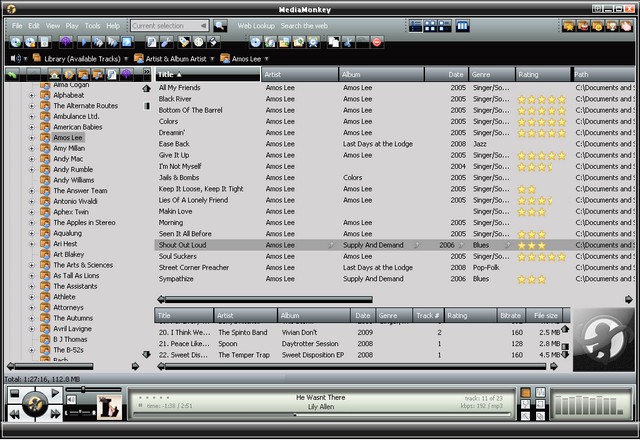
Task: Click the wrench tools toolbar icon
Action: (x=166, y=42)
